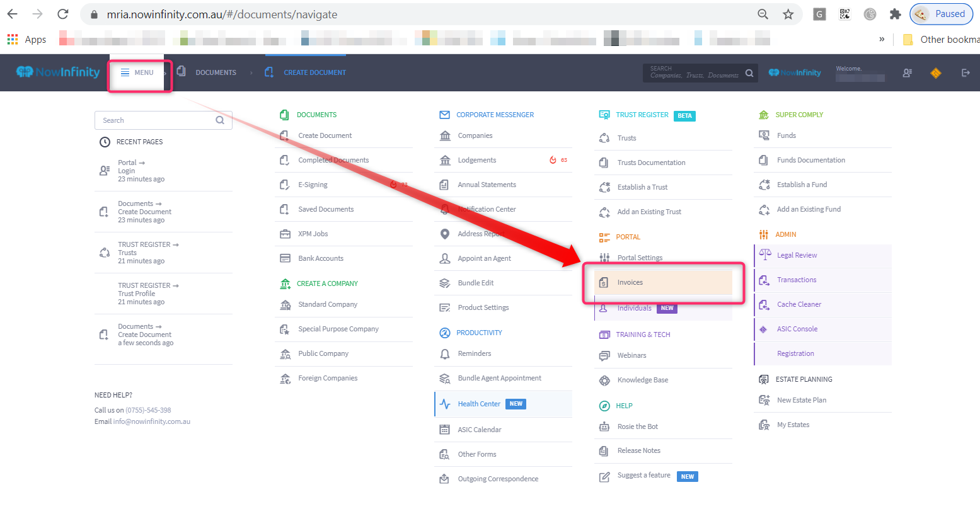Click the header search magnifier icon

pyautogui.click(x=749, y=73)
